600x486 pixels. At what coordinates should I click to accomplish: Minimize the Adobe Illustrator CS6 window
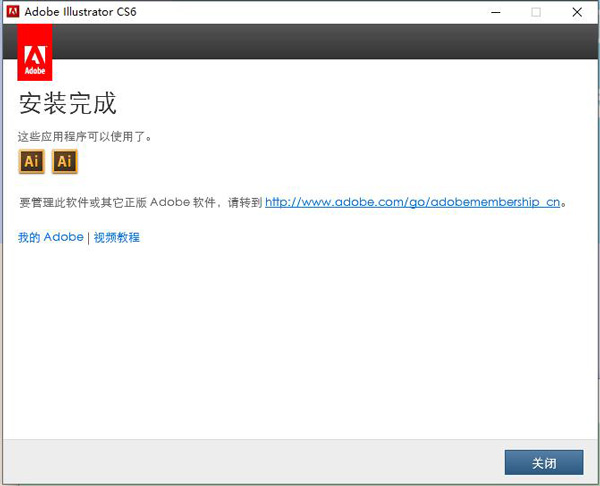(x=496, y=12)
